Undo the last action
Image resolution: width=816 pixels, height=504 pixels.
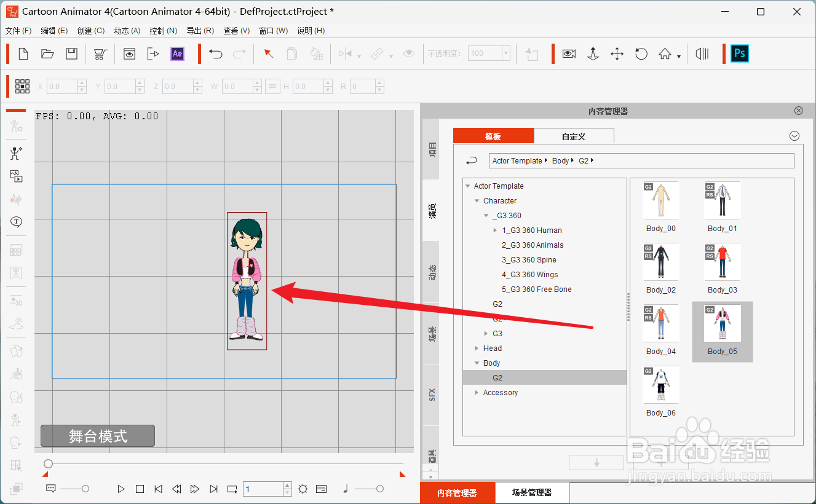point(215,54)
